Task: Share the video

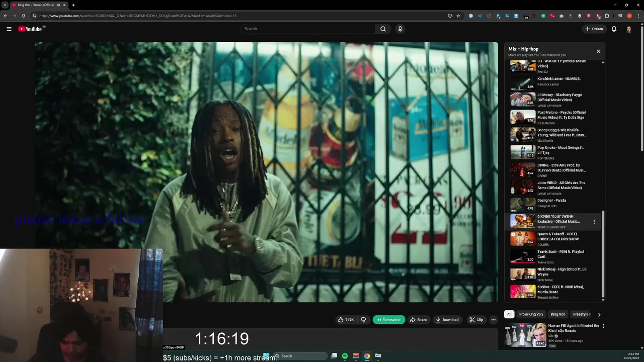Action: click(418, 320)
